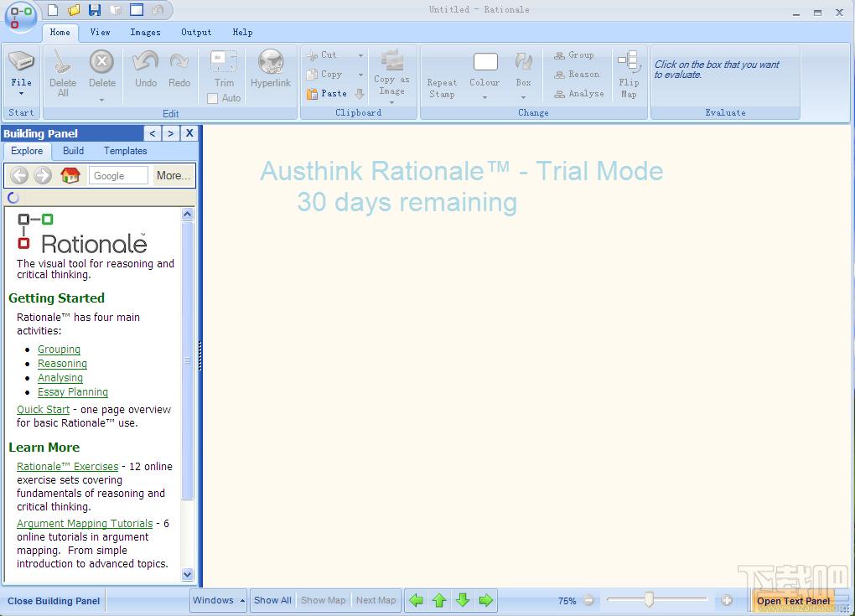Open the Cut options dropdown arrow
This screenshot has width=855, height=616.
360,55
